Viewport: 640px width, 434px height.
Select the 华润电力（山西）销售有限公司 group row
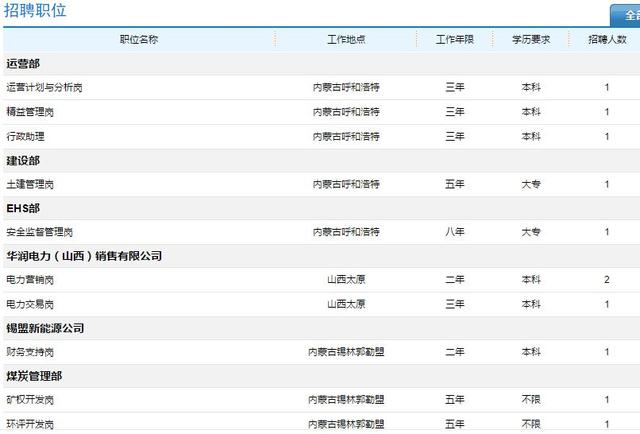coord(322,256)
